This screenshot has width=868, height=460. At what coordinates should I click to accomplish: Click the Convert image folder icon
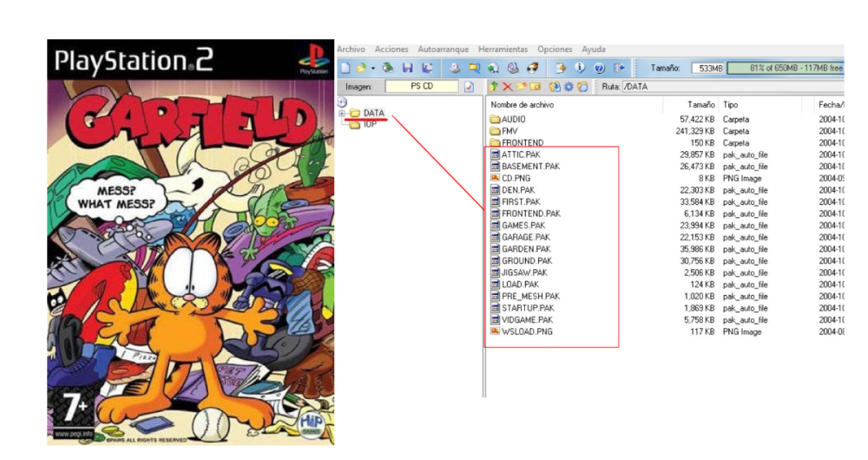point(475,68)
